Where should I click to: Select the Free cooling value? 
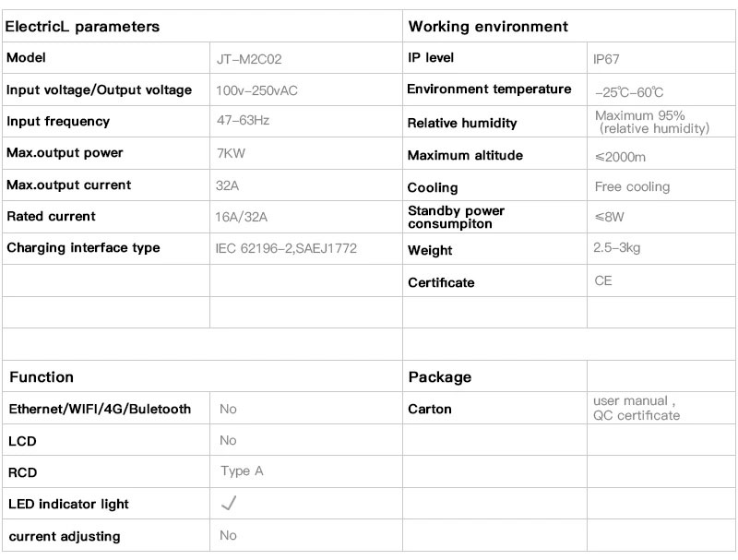[x=632, y=186]
